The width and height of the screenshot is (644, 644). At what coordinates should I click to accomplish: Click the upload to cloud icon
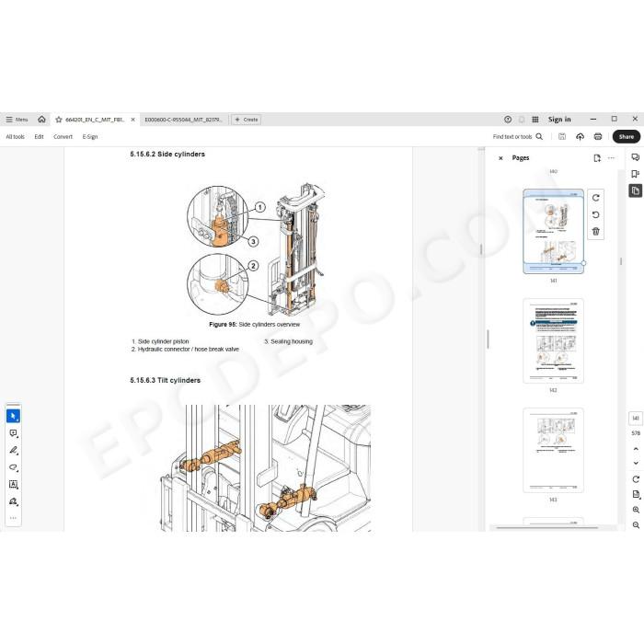click(x=580, y=137)
